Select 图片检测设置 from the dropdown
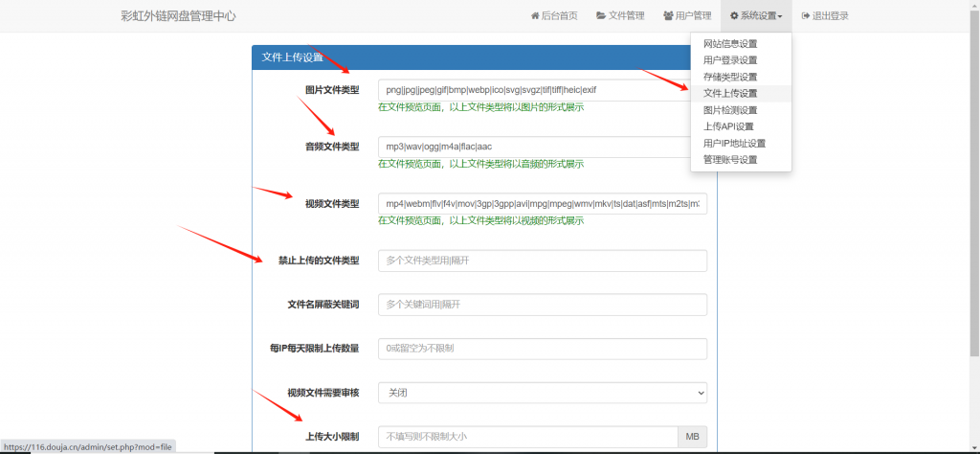Screen dimensions: 980x454 742,110
